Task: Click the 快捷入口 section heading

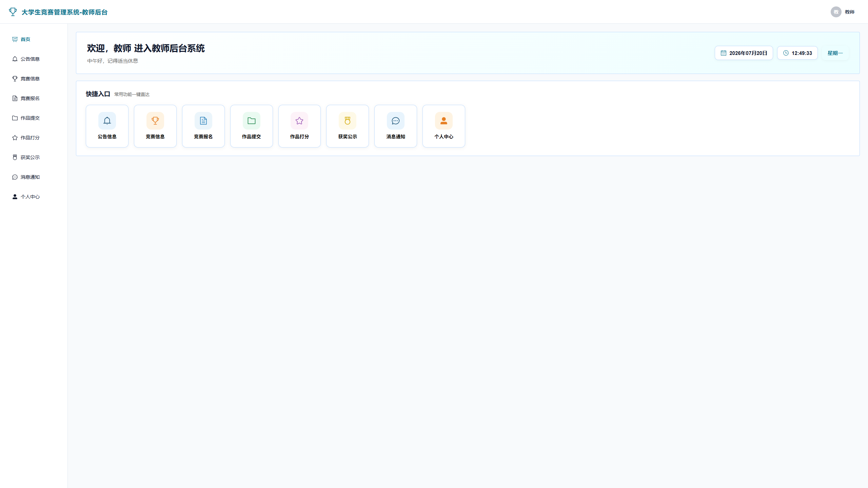Action: click(x=98, y=94)
